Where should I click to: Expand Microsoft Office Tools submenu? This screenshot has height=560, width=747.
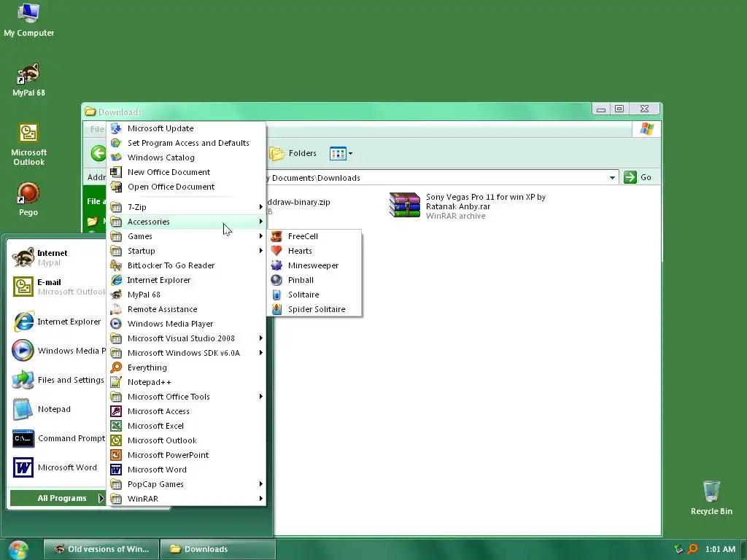[186, 397]
